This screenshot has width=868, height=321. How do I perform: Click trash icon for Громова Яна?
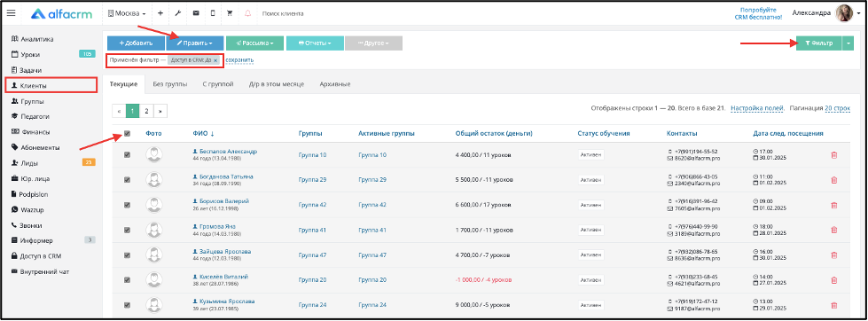(834, 230)
